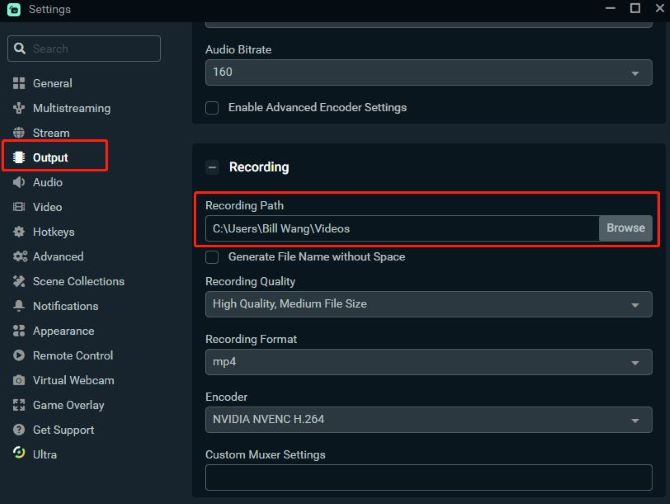The image size is (670, 504).
Task: Open Scene Collections settings
Action: click(79, 281)
